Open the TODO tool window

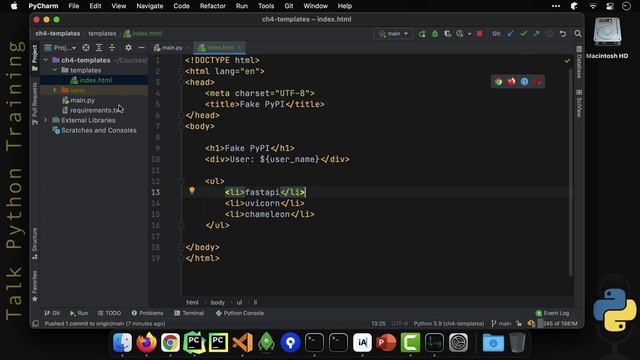[x=109, y=313]
